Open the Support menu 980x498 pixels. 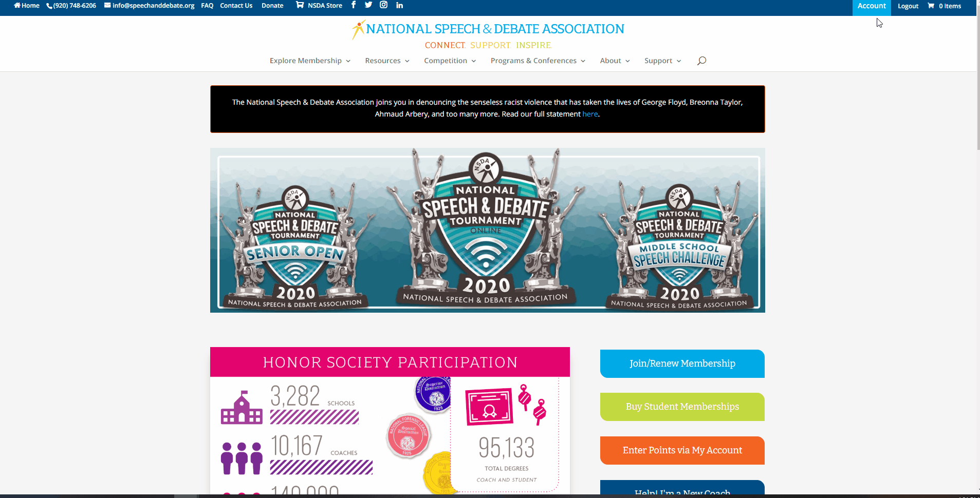pos(662,61)
